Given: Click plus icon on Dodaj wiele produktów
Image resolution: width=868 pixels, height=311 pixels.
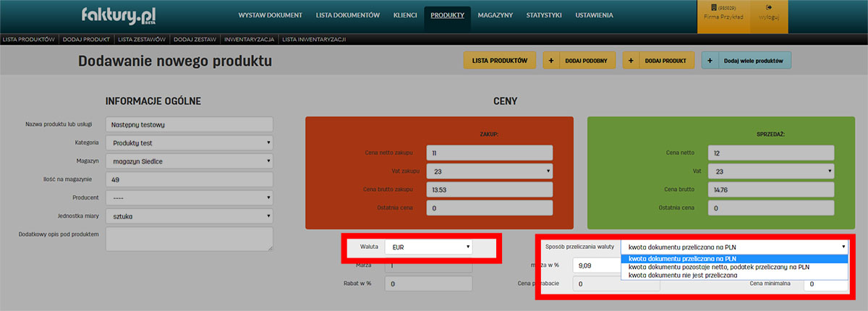Looking at the screenshot, I should pos(711,61).
